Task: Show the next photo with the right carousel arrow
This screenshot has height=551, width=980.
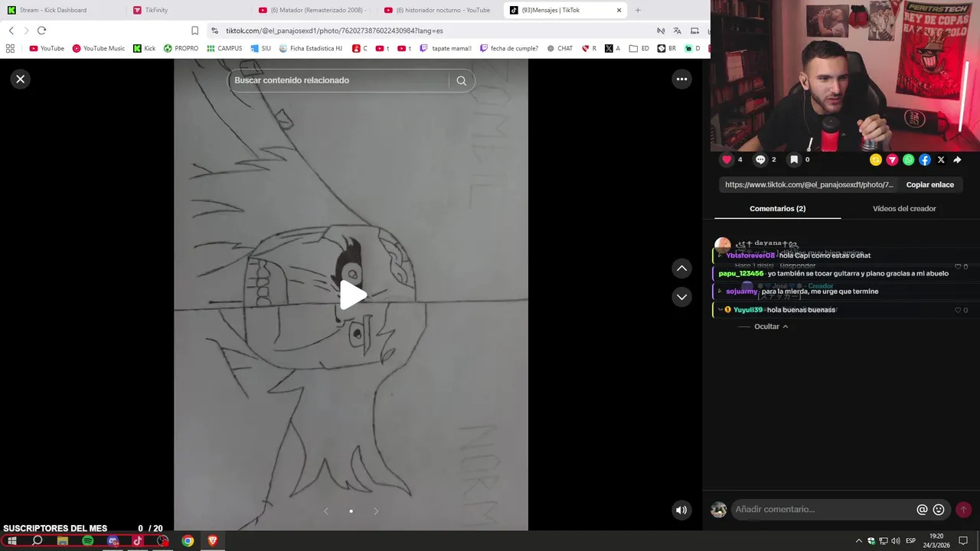Action: [376, 511]
